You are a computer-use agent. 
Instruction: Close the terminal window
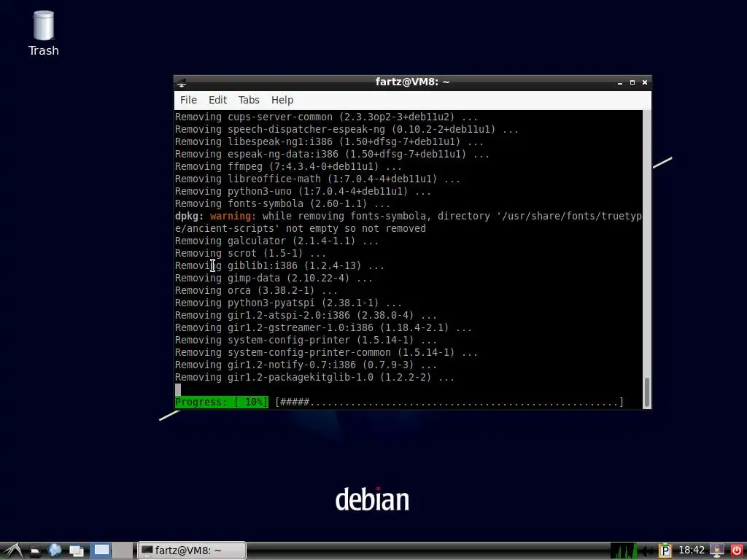click(645, 82)
